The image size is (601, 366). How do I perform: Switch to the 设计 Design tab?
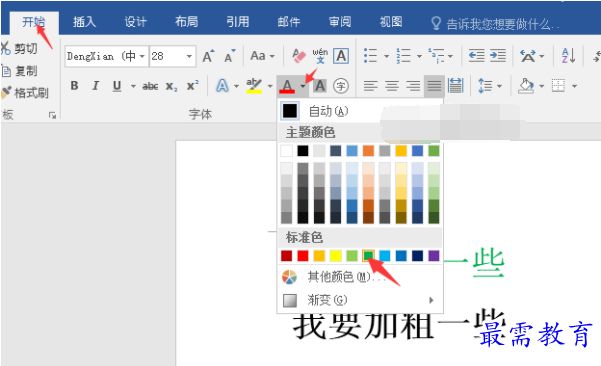pyautogui.click(x=135, y=21)
